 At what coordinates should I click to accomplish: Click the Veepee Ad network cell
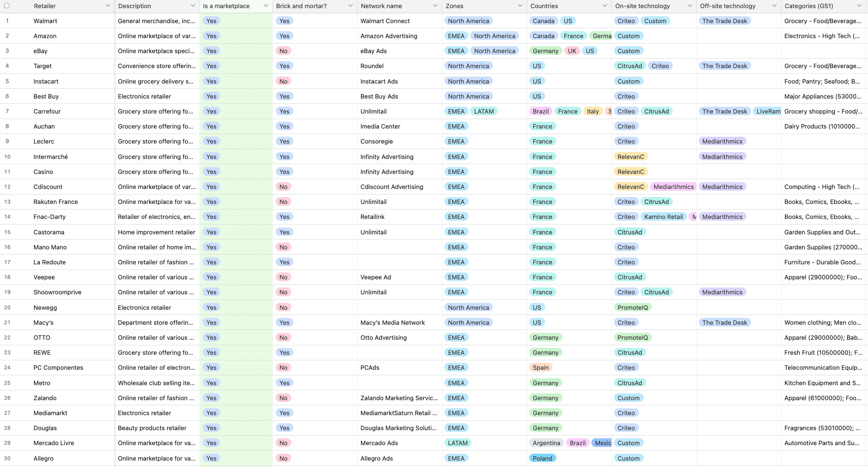[x=400, y=277]
